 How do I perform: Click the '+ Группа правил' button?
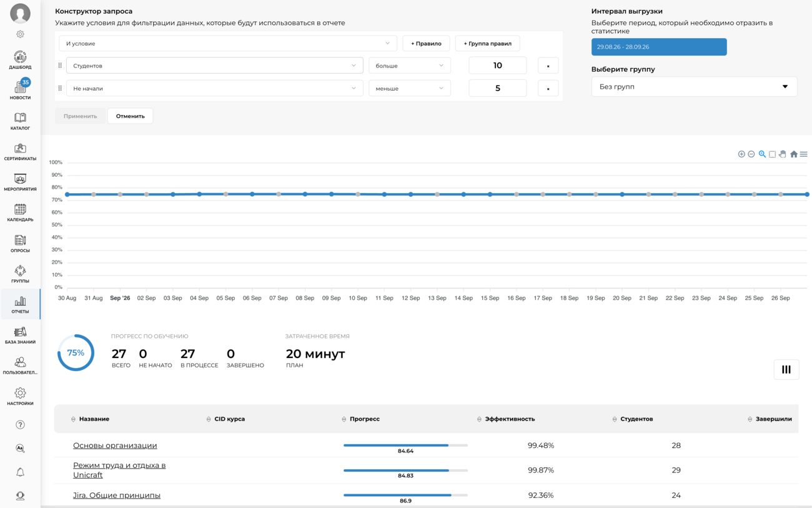click(x=488, y=43)
